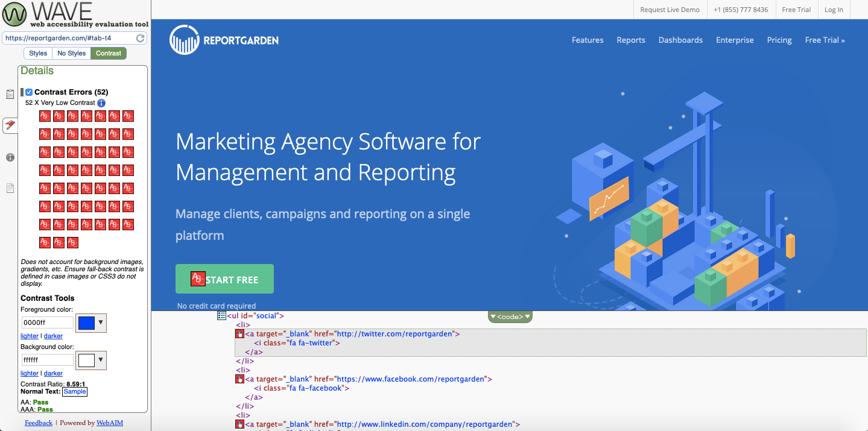
Task: Click the first contrast error icon in the grid
Action: click(x=45, y=116)
